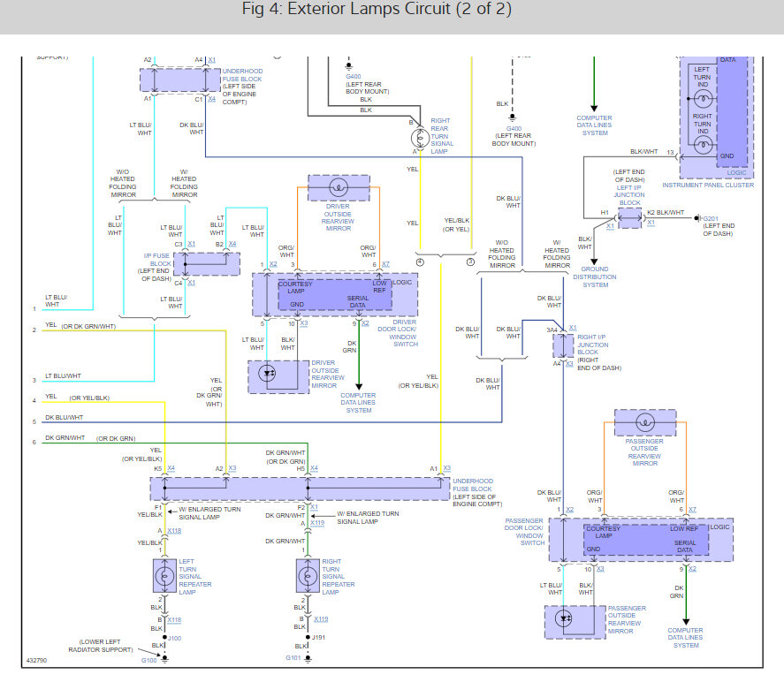Image resolution: width=784 pixels, height=682 pixels.
Task: Click the Right Turn Signal Repeater lamp symbol
Action: coord(308,576)
